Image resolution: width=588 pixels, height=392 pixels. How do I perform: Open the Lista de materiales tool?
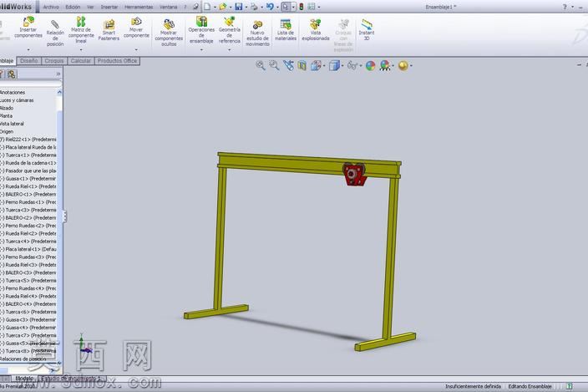pos(286,29)
